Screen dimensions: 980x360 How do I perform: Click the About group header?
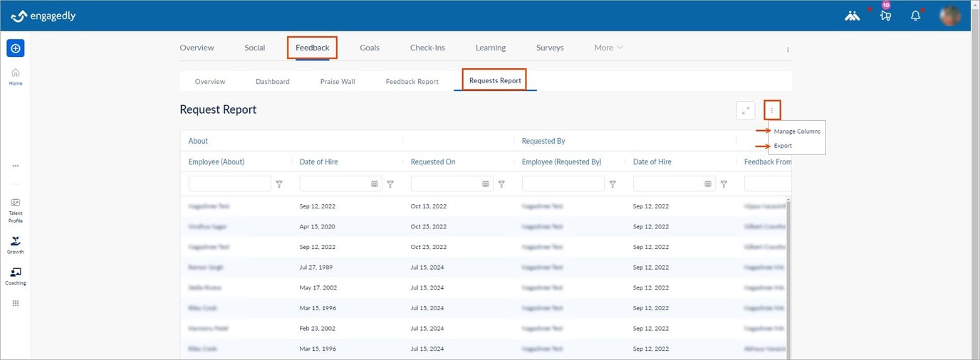198,141
